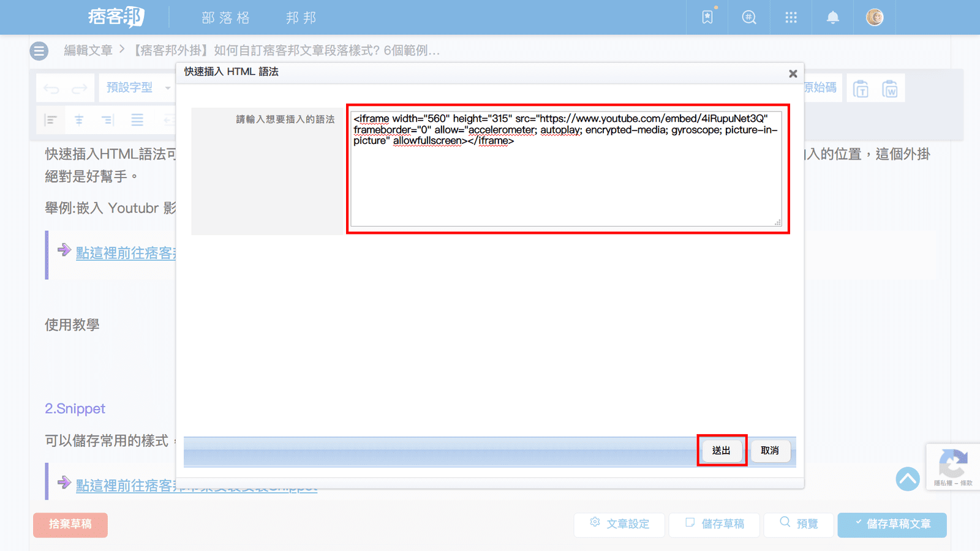Open the apps grid menu icon
The width and height of the screenshot is (980, 551).
coord(791,17)
